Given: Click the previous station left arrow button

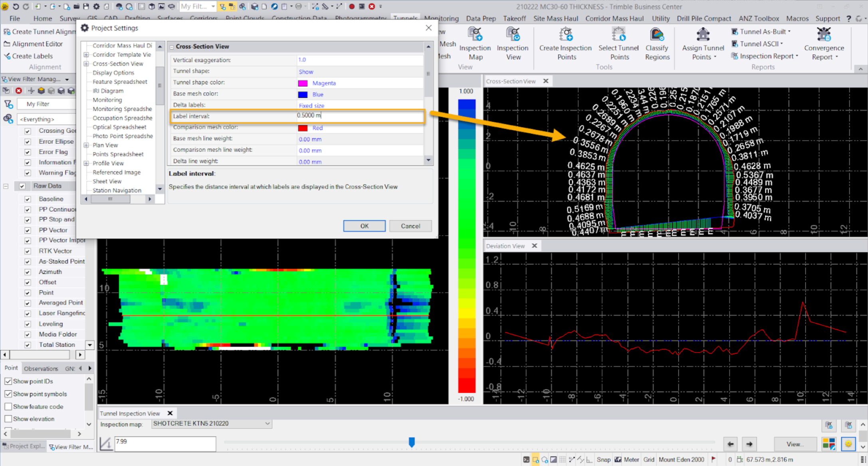Looking at the screenshot, I should point(730,444).
